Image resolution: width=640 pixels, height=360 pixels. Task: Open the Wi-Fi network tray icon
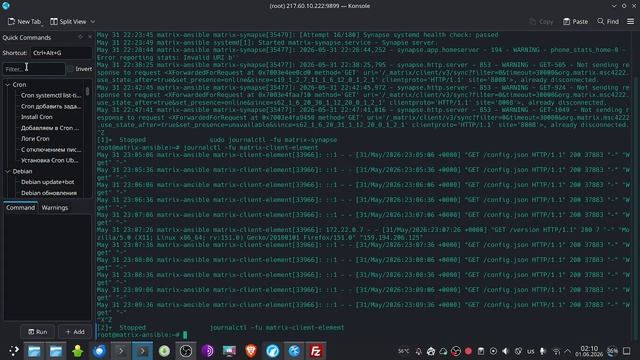coord(556,351)
